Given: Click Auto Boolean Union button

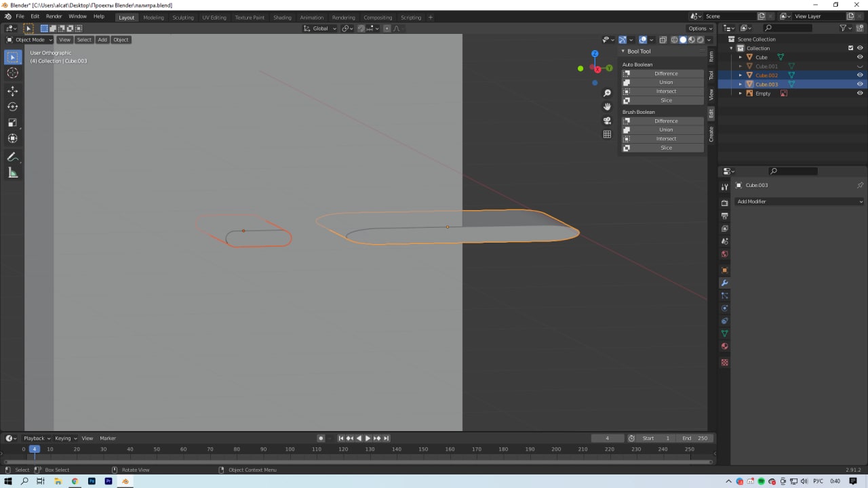Looking at the screenshot, I should (663, 82).
